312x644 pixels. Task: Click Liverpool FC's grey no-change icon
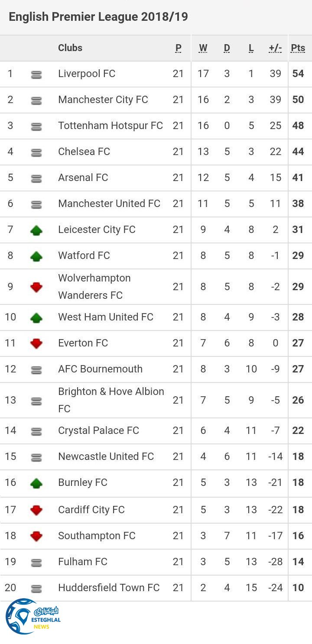[x=36, y=74]
